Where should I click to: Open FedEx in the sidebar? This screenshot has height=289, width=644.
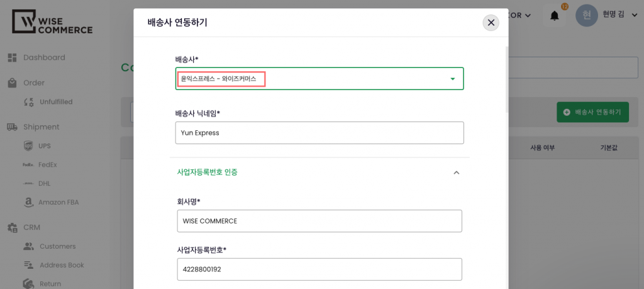click(x=47, y=165)
